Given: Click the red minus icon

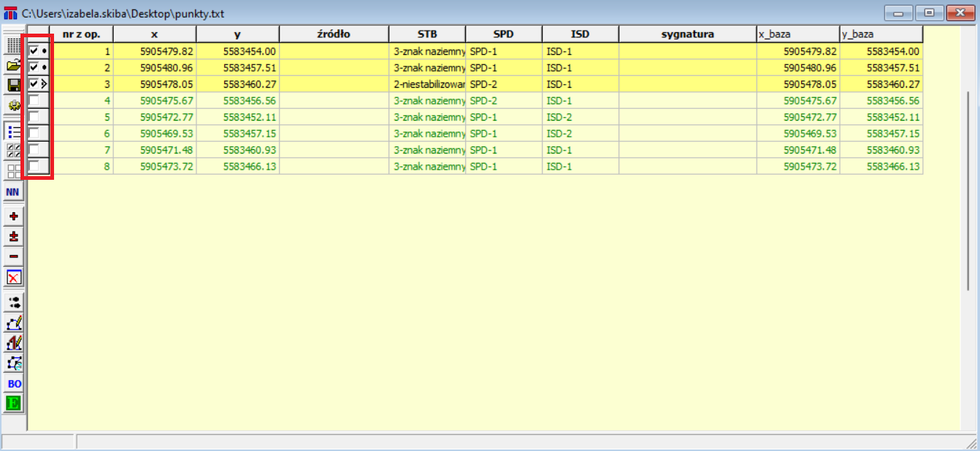Looking at the screenshot, I should [13, 257].
